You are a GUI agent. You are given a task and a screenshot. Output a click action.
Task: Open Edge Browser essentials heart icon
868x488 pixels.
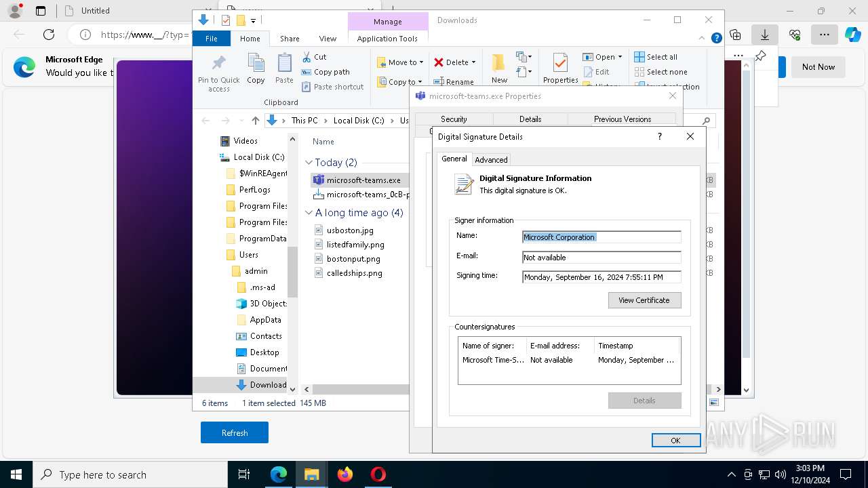click(x=795, y=35)
